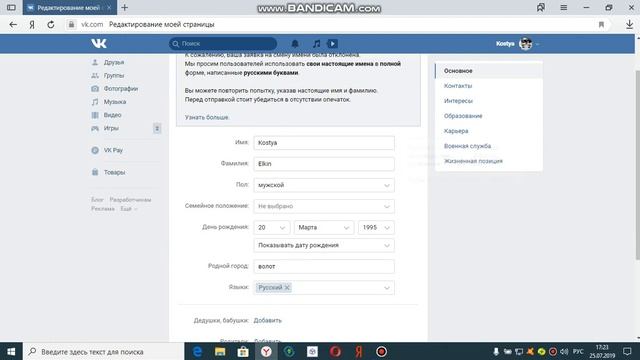Open Microsoft Edge from taskbar
Screen dimensions: 640x360
[x=197, y=351]
